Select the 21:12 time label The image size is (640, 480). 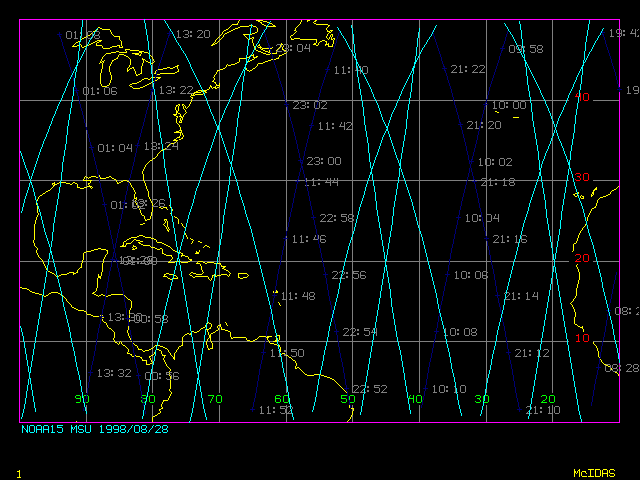(x=532, y=353)
